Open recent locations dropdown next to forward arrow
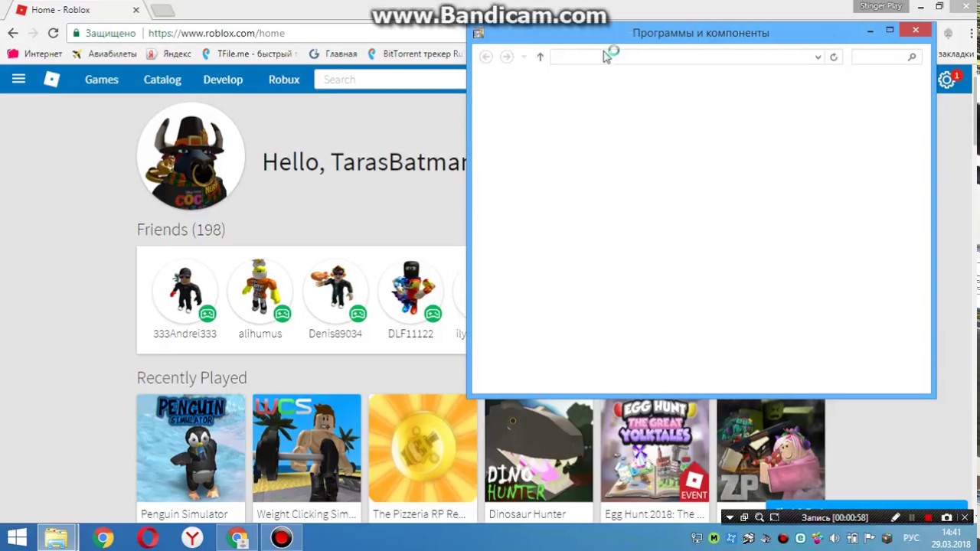Image resolution: width=980 pixels, height=551 pixels. click(x=524, y=57)
